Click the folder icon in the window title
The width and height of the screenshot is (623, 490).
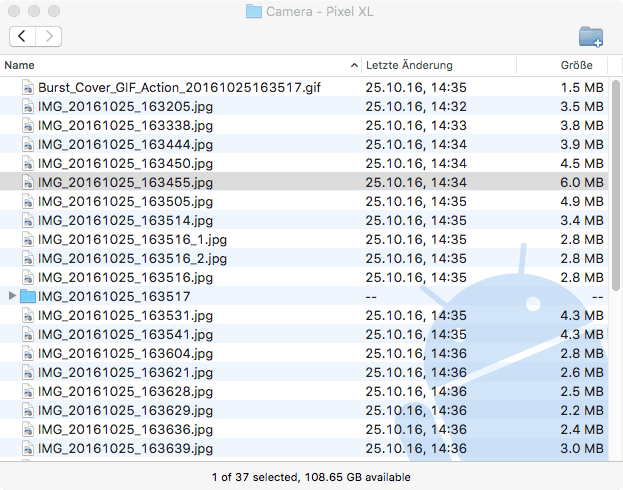point(253,12)
